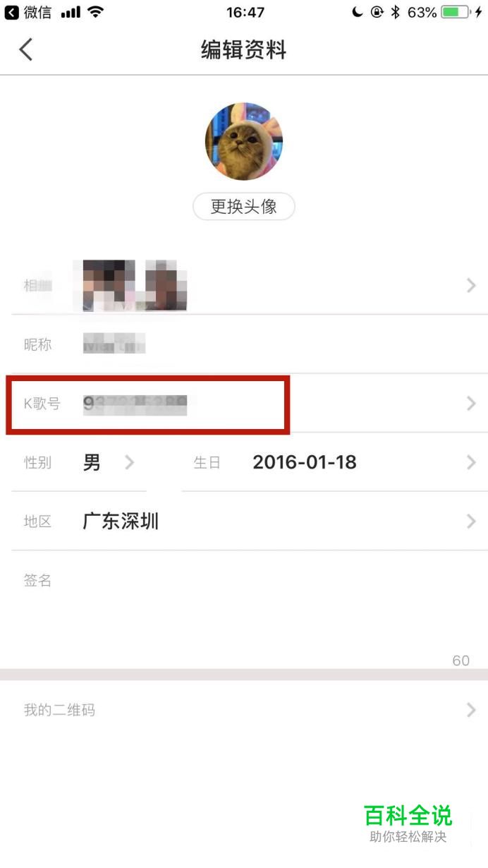Screen dimensions: 488x868
Task: Tap the back arrow icon
Action: tap(26, 49)
